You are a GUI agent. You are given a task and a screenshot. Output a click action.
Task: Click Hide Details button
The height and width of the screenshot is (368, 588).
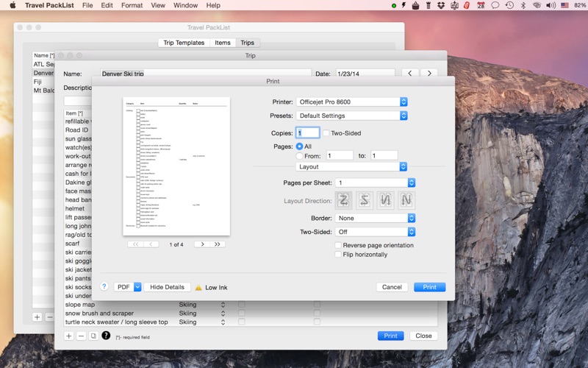168,287
